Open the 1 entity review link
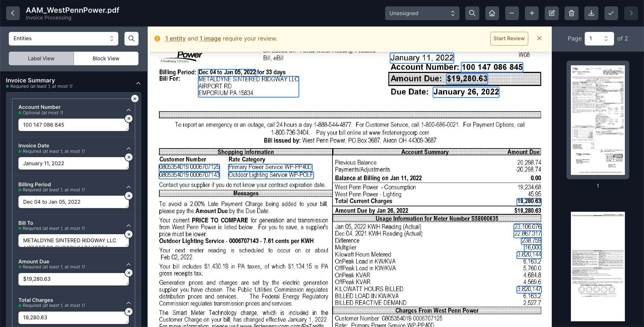Image resolution: width=644 pixels, height=327 pixels. [x=175, y=39]
